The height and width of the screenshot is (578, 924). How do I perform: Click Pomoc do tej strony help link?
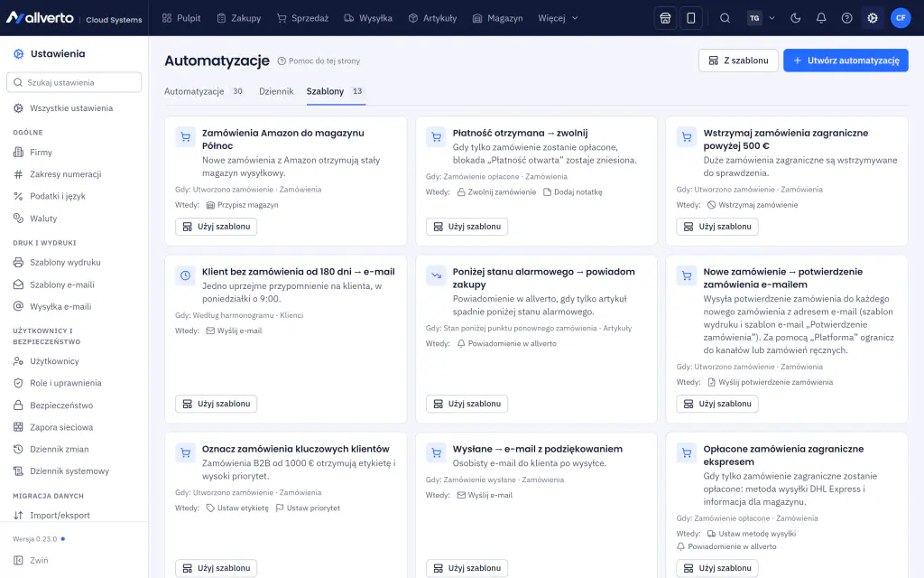(x=319, y=61)
